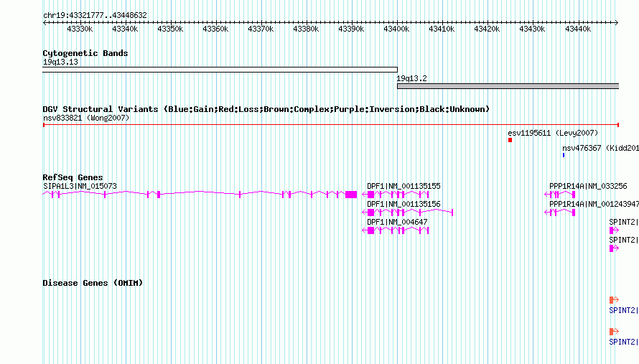Open the lower SPINT2 RefSeq gene label
The width and height of the screenshot is (639, 364).
point(623,240)
